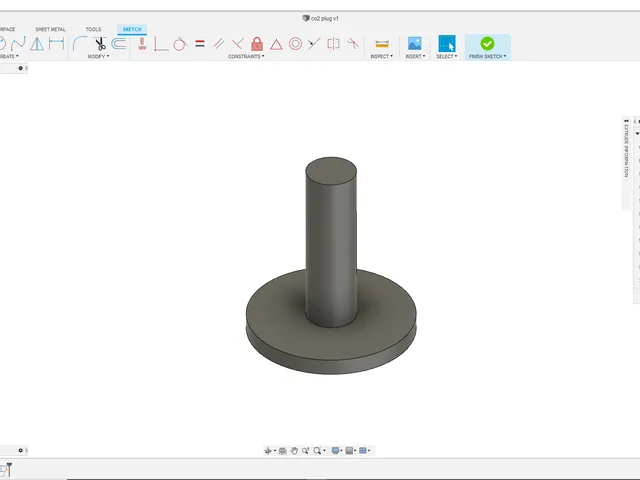Image resolution: width=640 pixels, height=480 pixels.
Task: Apply the Concentric constraint
Action: coord(295,44)
